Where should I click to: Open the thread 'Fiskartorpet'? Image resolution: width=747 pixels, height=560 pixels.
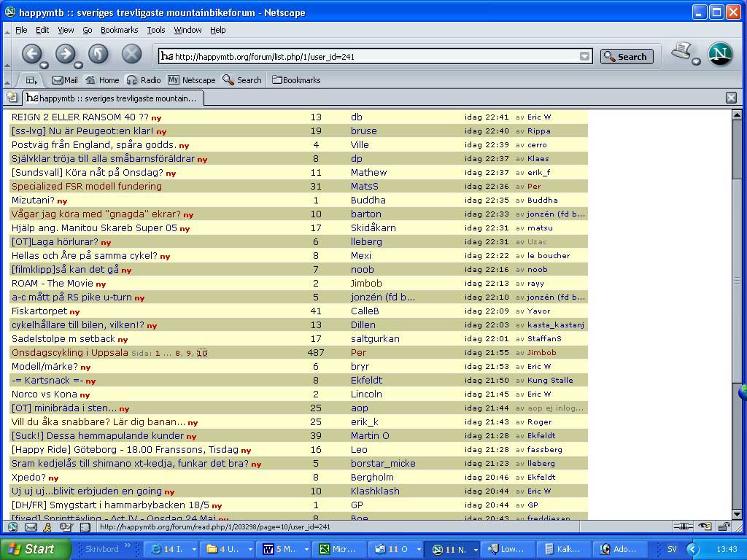tap(39, 311)
